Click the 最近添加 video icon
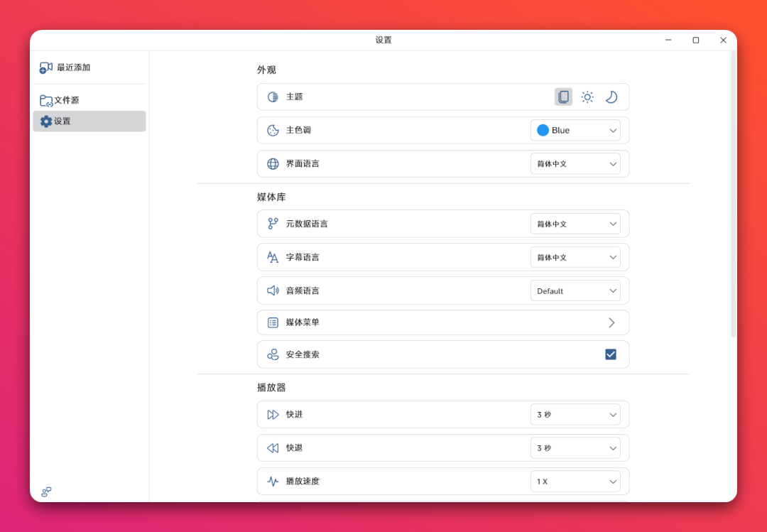 46,67
